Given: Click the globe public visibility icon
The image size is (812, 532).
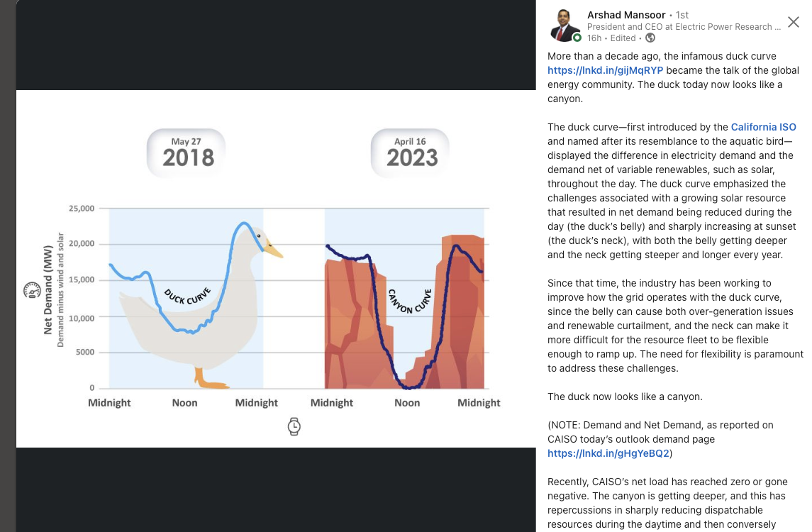Looking at the screenshot, I should (x=650, y=38).
